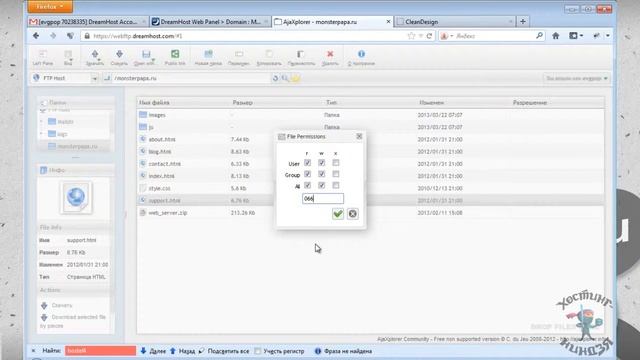640x360 pixels.
Task: Toggle Group read permission checkbox
Action: click(307, 174)
